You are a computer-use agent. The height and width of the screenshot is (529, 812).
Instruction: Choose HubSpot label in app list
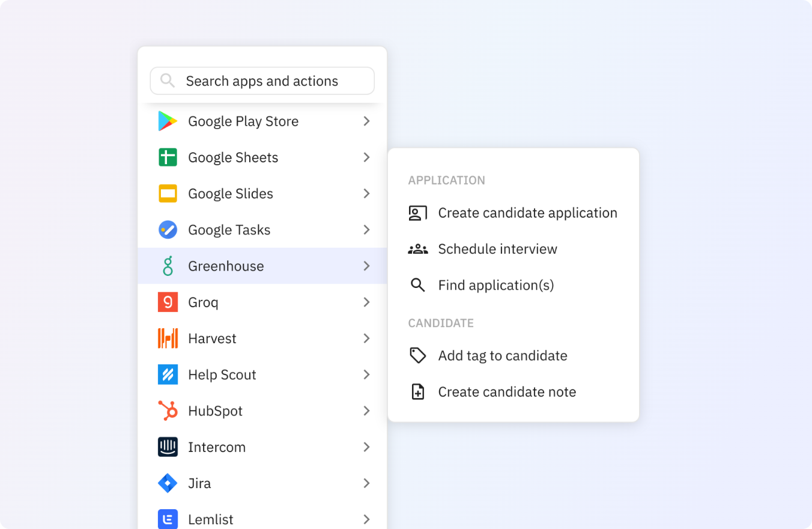pos(216,411)
